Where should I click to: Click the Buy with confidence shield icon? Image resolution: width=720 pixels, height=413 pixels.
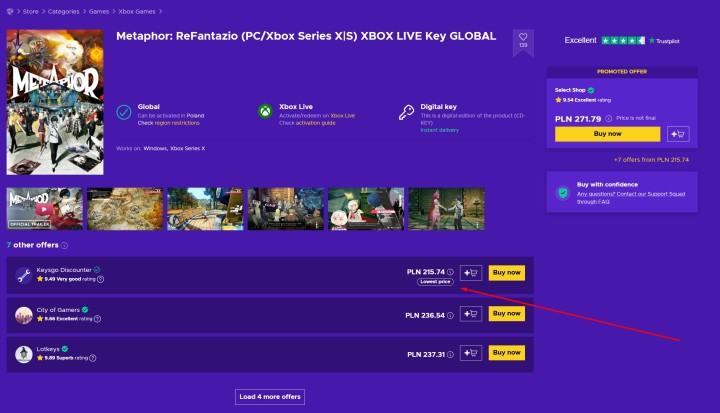[x=562, y=192]
